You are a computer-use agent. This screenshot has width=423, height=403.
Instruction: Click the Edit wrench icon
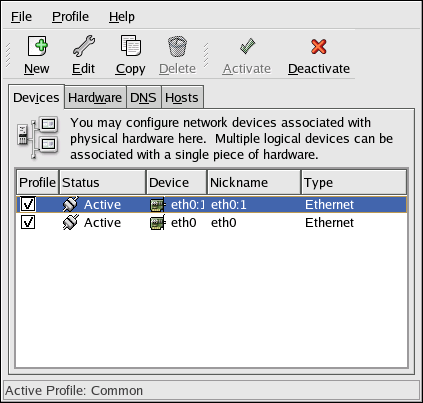pyautogui.click(x=84, y=46)
